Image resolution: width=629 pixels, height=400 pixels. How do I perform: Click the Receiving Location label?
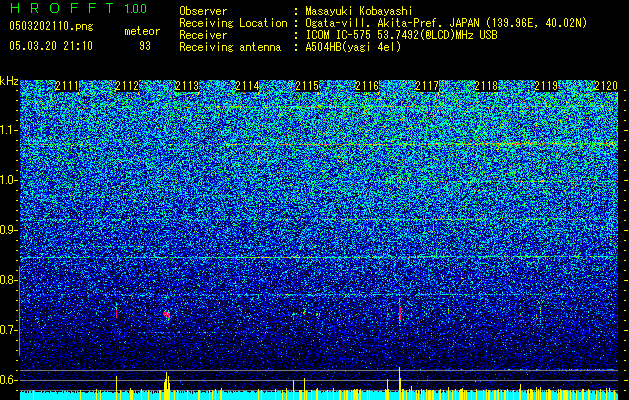(x=233, y=23)
